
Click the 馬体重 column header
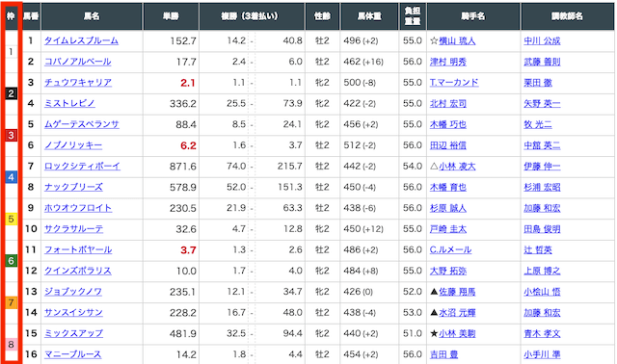(369, 16)
